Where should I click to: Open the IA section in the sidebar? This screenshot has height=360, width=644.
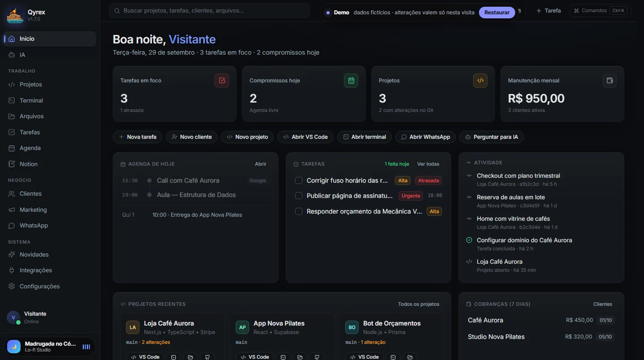click(50, 55)
